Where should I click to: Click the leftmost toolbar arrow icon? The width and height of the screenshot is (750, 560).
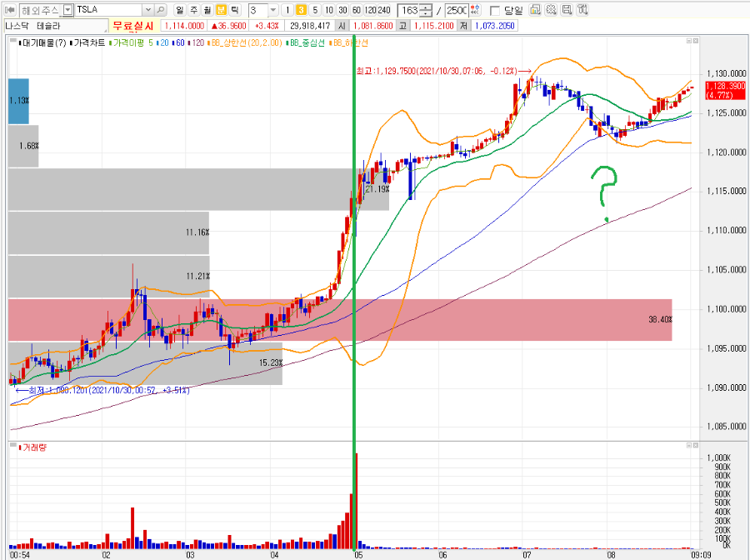tap(9, 9)
